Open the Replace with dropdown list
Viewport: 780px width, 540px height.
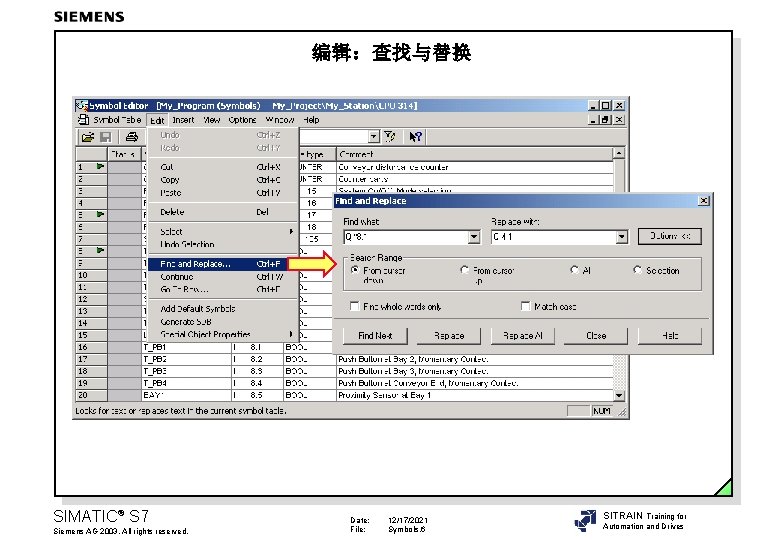(621, 237)
